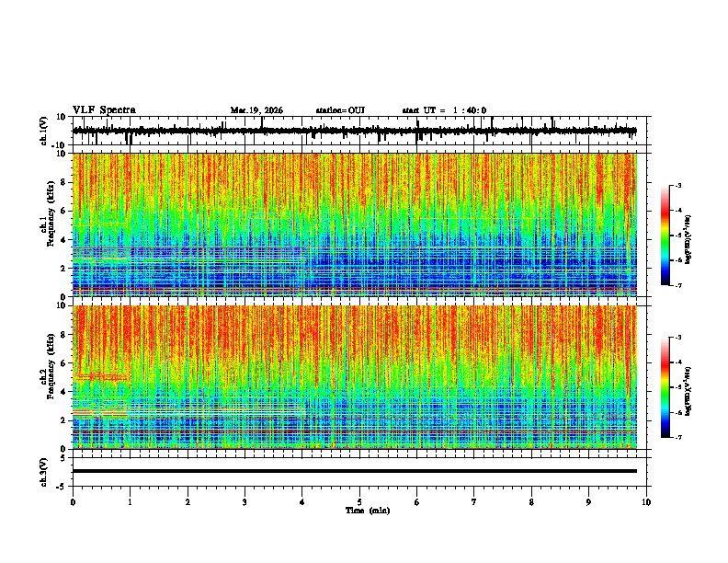
Task: Click the "4" kHz tick on ch.2 spectrogram
Action: [x=64, y=392]
